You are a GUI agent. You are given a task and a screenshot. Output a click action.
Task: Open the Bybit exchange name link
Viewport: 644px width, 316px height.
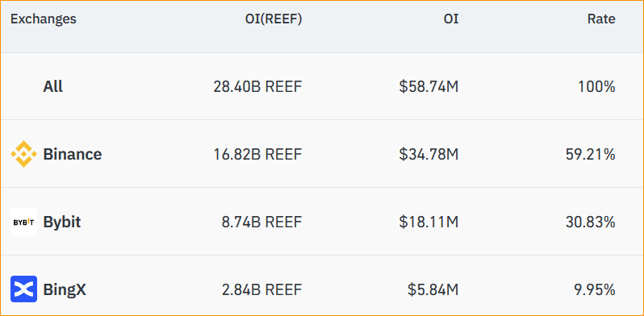[x=62, y=222]
